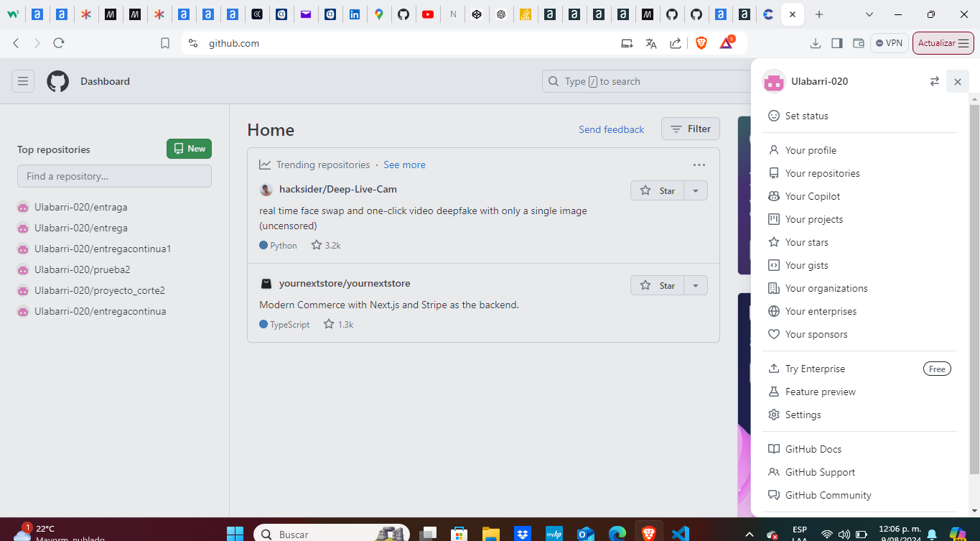Open Your enterprises
Screen dimensions: 980x541
pos(859,311)
